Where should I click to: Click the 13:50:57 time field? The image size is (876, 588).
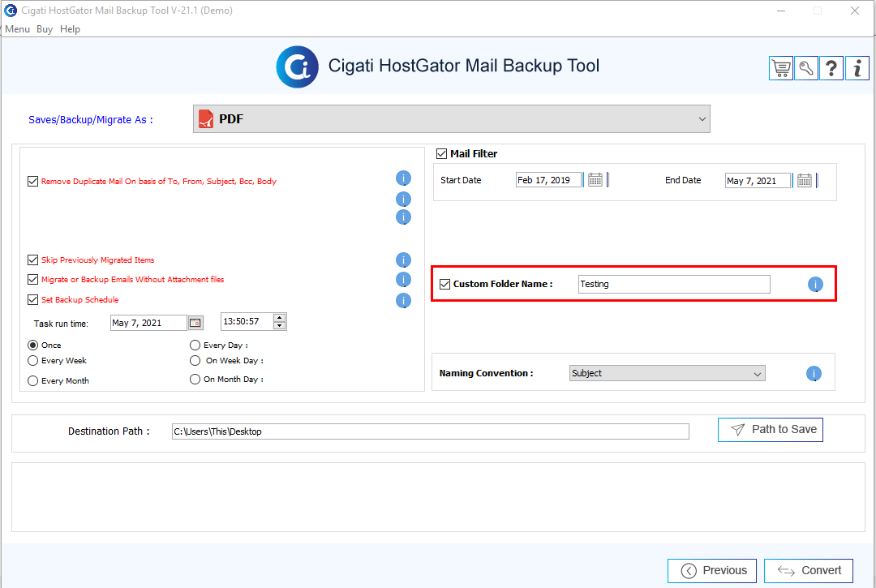[x=247, y=322]
